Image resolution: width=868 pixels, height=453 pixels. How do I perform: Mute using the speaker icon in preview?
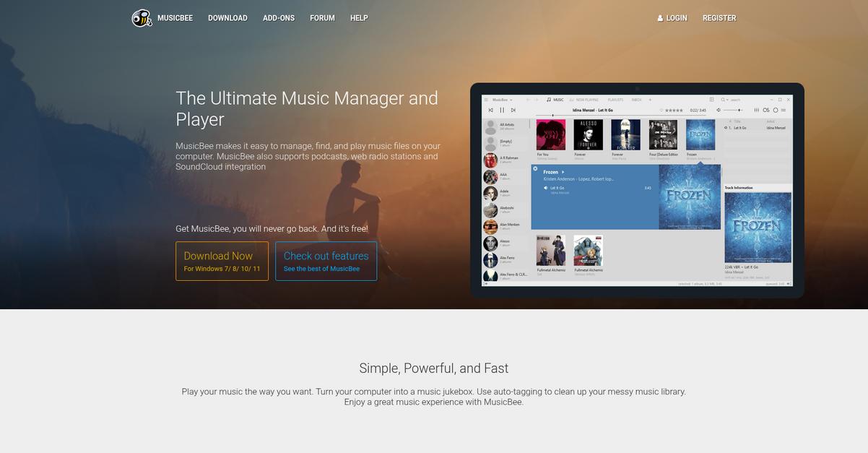pyautogui.click(x=719, y=110)
